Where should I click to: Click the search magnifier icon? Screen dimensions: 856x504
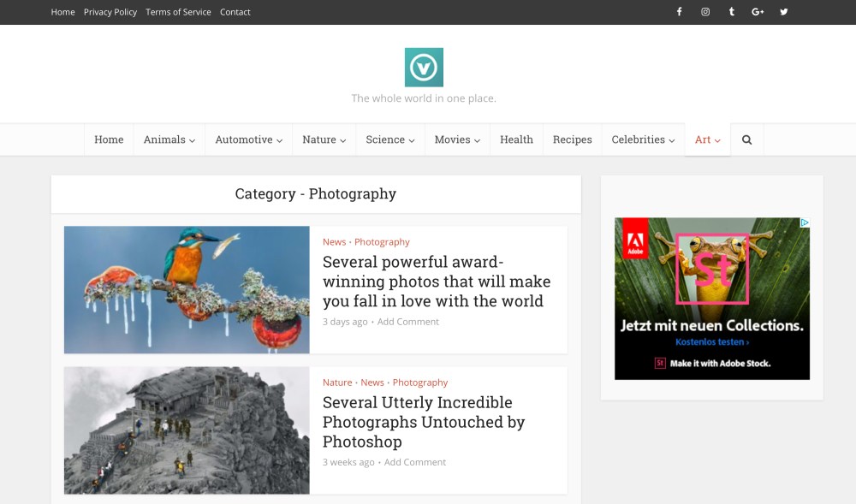(x=746, y=139)
